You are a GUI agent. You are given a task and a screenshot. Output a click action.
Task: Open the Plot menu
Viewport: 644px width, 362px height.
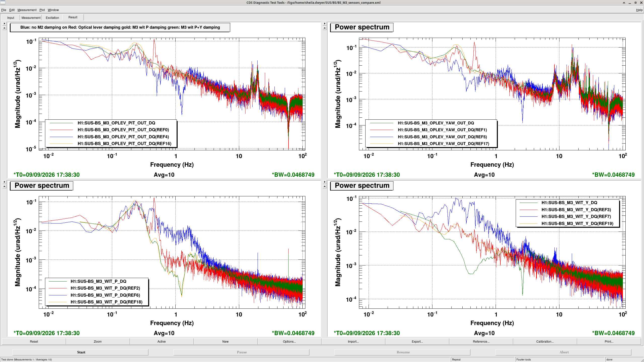pos(42,10)
